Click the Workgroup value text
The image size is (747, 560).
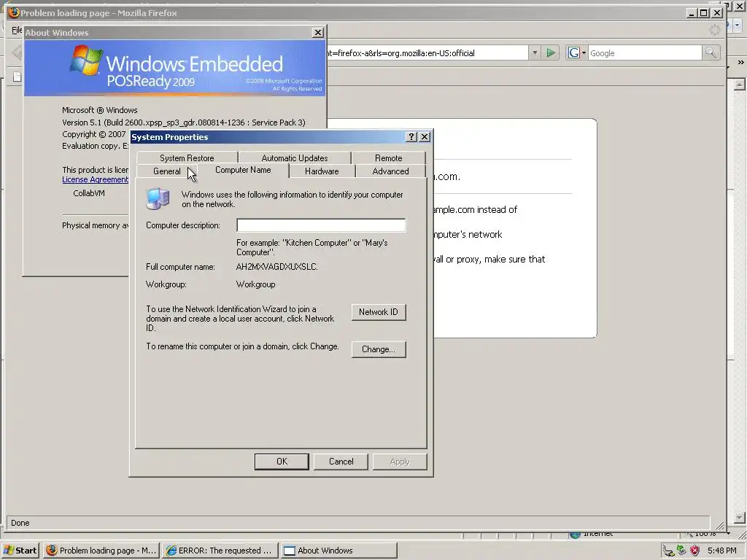tap(255, 284)
